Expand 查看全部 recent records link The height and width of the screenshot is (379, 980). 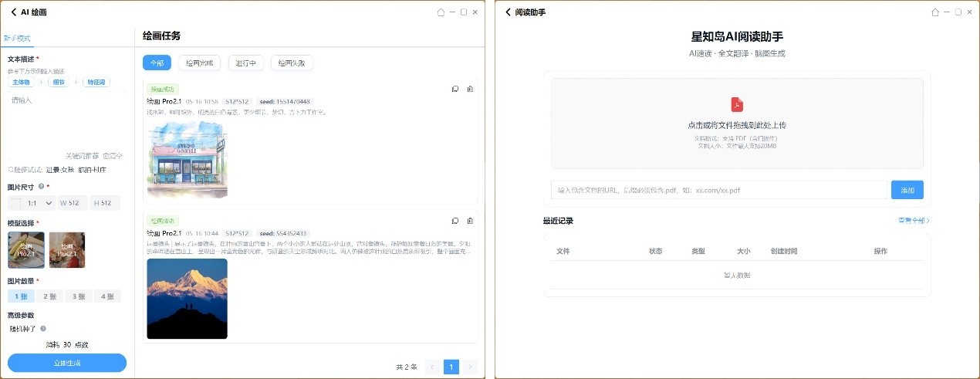coord(913,221)
